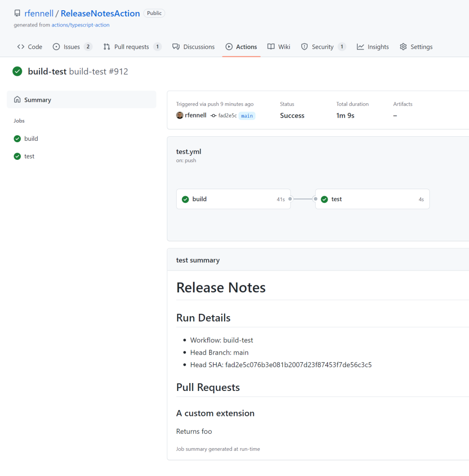469x476 pixels.
Task: Click the Security shield icon
Action: coord(304,47)
